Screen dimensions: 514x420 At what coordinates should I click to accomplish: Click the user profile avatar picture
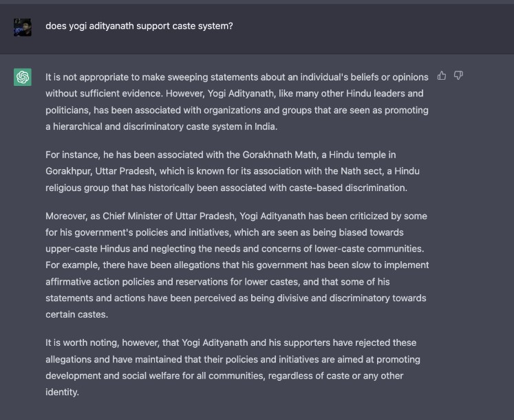click(x=23, y=27)
